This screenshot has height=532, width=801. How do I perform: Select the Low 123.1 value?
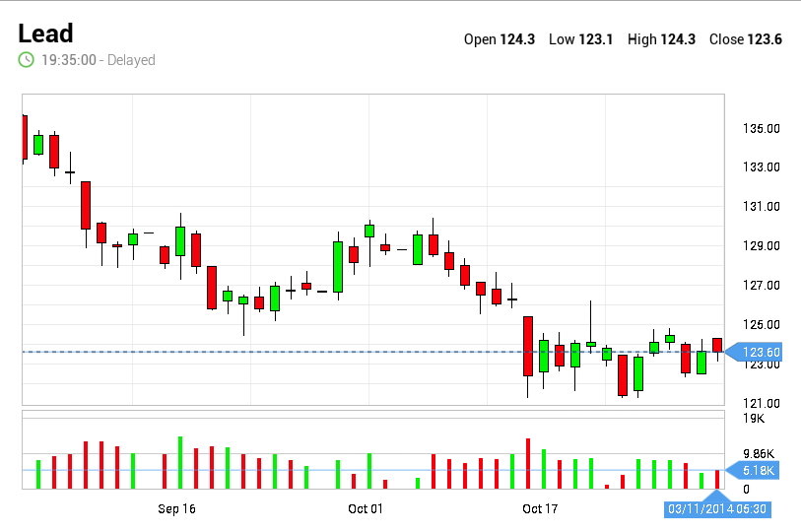[x=580, y=39]
